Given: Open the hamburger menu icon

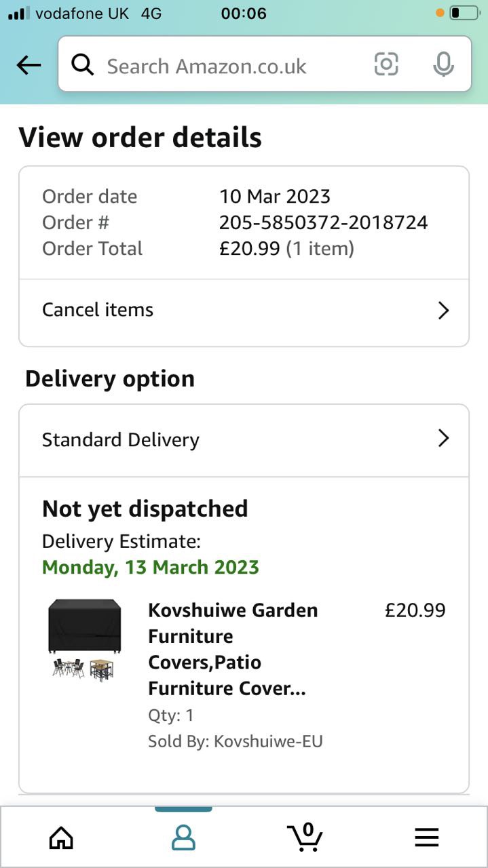Looking at the screenshot, I should click(x=426, y=838).
